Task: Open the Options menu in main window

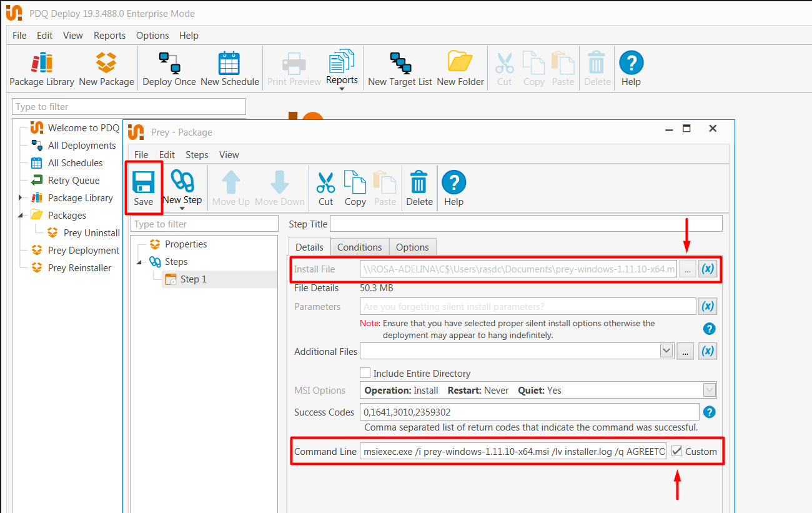Action: click(x=152, y=36)
